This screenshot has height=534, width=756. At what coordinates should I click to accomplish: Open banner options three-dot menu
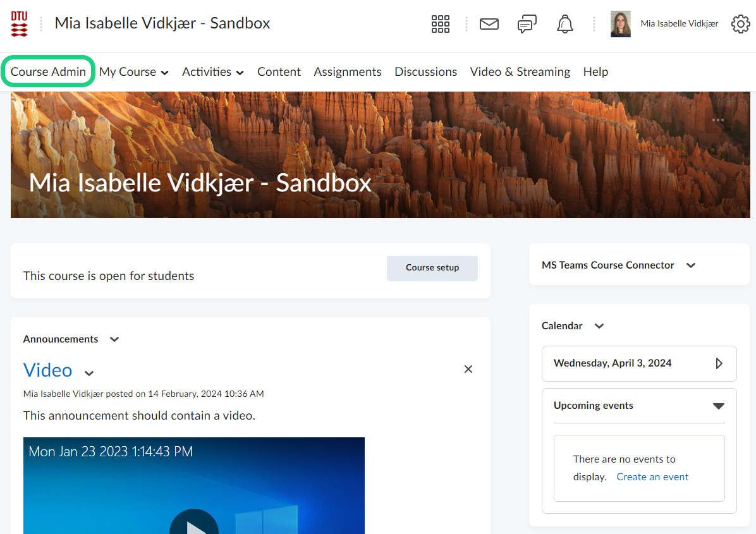(718, 120)
